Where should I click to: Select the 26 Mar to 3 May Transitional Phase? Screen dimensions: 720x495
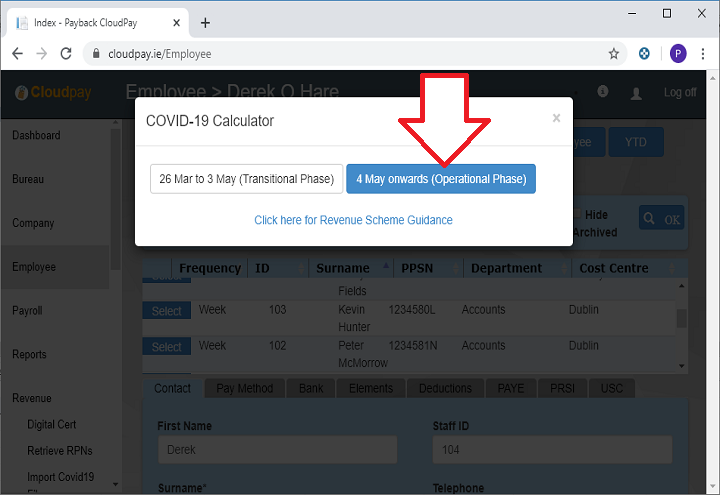pos(246,179)
